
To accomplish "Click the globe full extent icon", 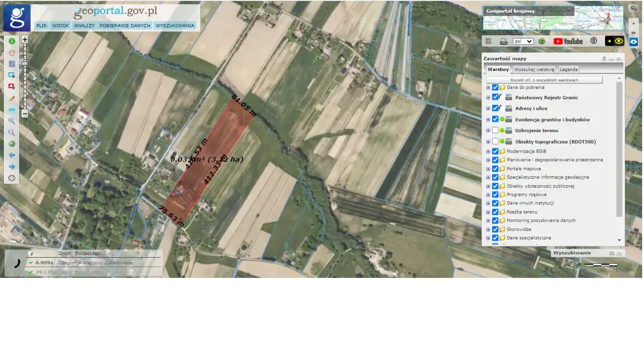I will tap(12, 144).
